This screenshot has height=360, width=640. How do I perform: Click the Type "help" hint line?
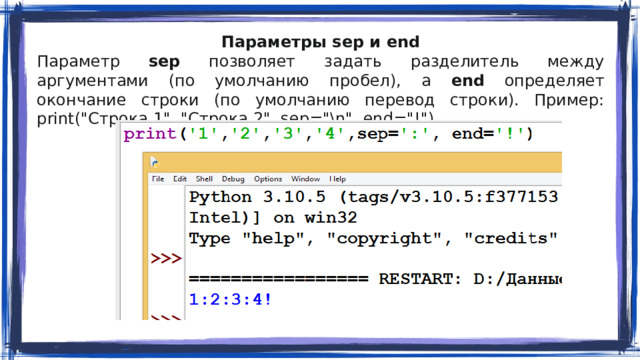pyautogui.click(x=373, y=238)
